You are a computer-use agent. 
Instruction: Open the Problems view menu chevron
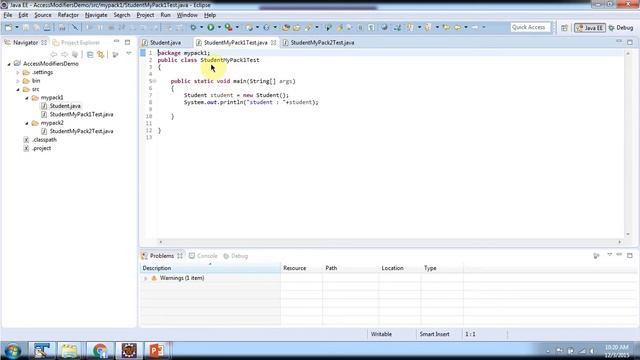(x=609, y=255)
